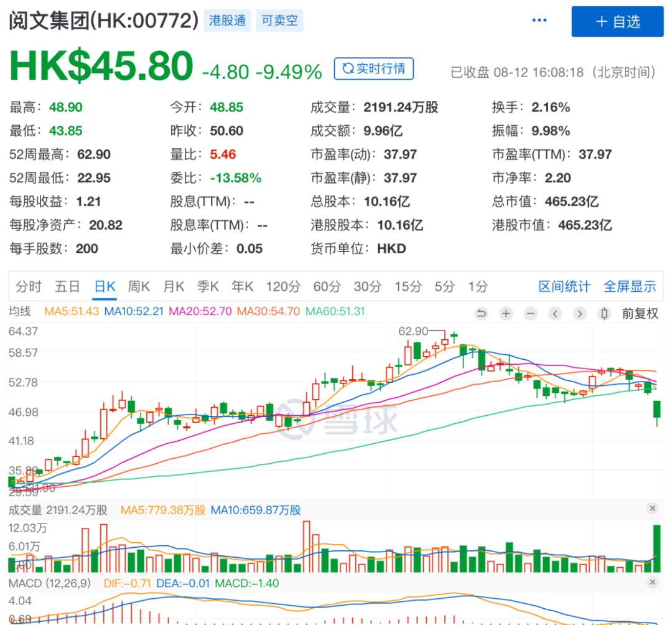Image resolution: width=672 pixels, height=625 pixels.
Task: Zoom out the K-line chart
Action: pyautogui.click(x=530, y=314)
